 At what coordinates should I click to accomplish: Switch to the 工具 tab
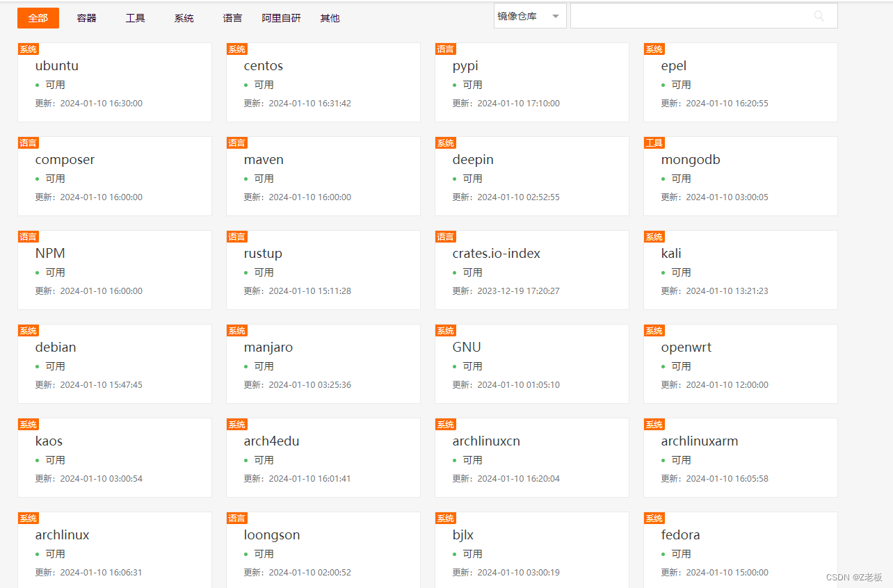(x=136, y=18)
